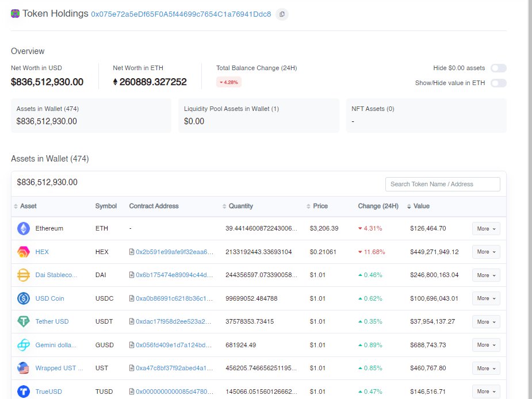Open the More dropdown for USD Coin
This screenshot has width=532, height=399.
pyautogui.click(x=486, y=298)
